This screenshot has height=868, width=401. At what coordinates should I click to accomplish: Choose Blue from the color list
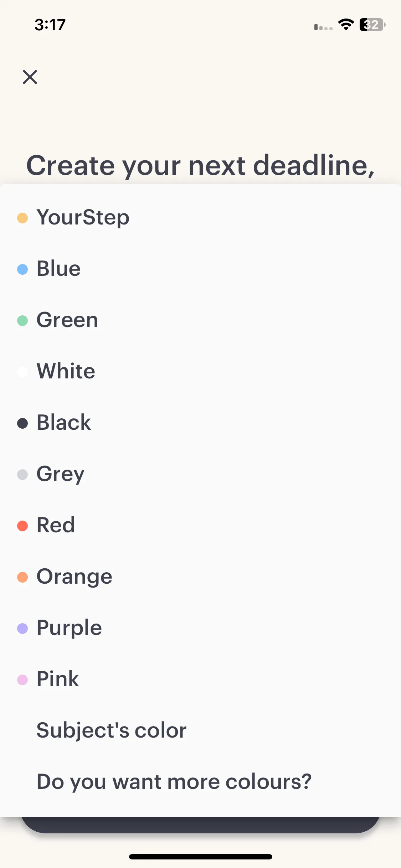(x=200, y=269)
